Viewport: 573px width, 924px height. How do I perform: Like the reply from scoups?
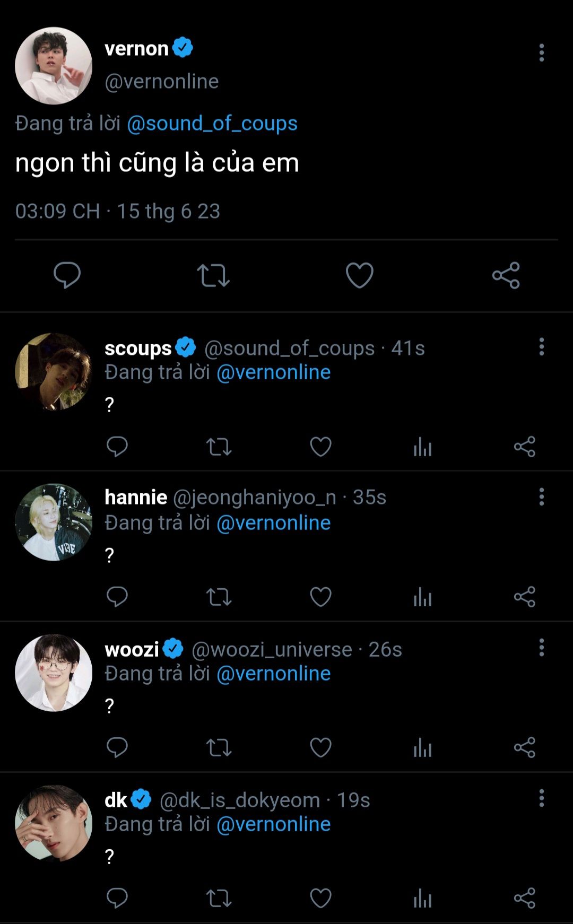click(320, 447)
